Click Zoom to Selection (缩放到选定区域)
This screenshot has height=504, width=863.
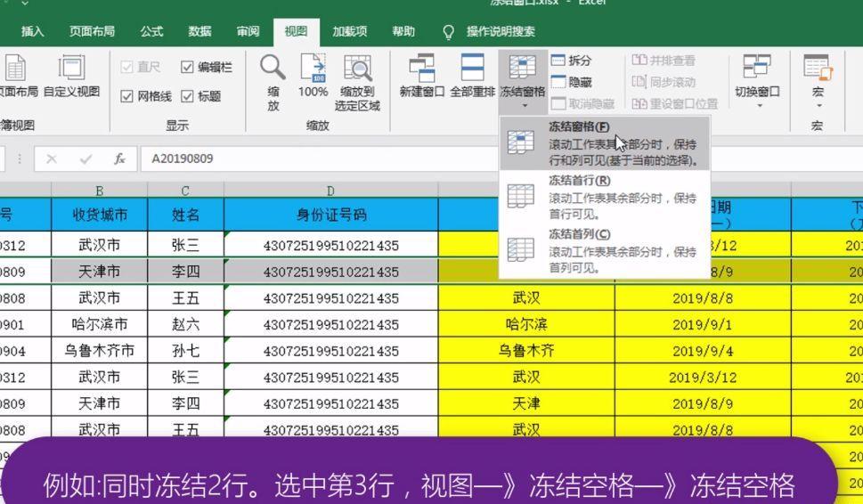click(x=357, y=82)
